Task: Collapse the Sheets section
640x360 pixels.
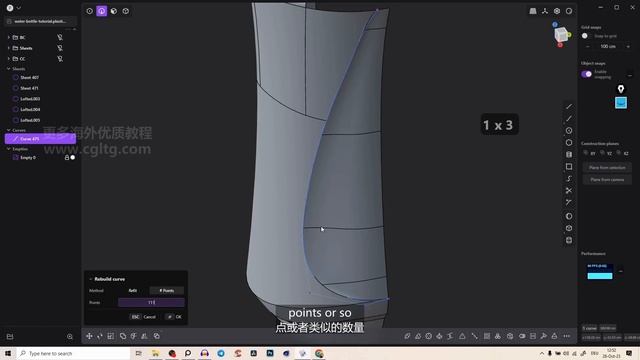Action: coord(9,69)
